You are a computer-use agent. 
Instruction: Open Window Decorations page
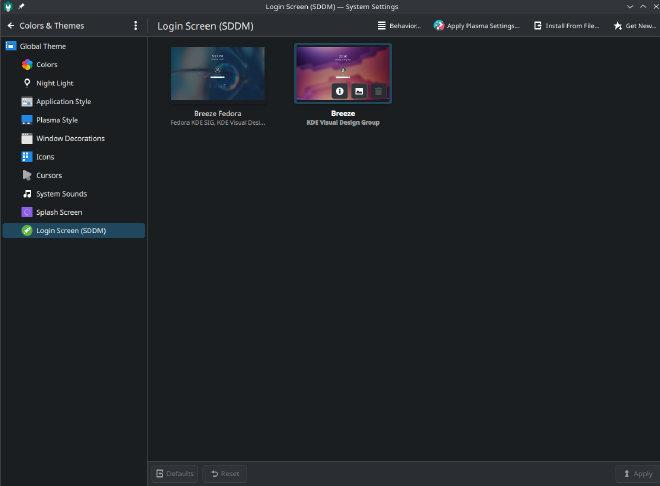click(74, 138)
